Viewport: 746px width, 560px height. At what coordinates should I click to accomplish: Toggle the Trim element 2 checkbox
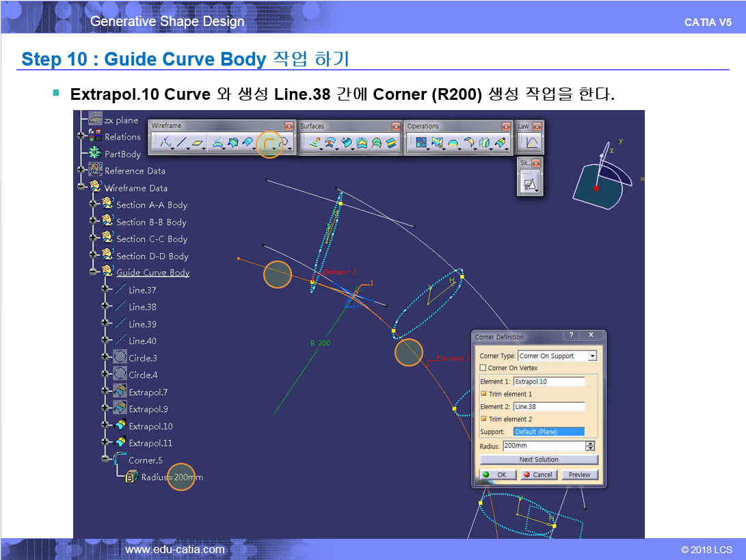pyautogui.click(x=483, y=419)
